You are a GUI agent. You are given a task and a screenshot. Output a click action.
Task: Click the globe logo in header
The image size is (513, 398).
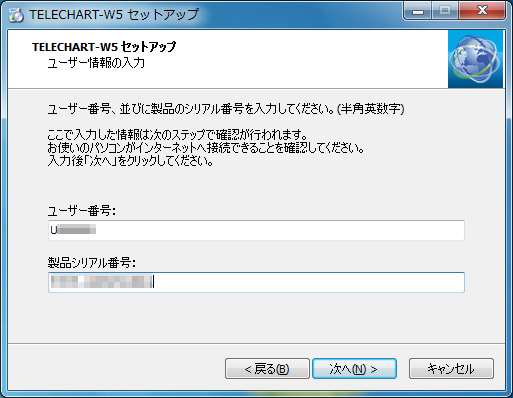tap(476, 59)
